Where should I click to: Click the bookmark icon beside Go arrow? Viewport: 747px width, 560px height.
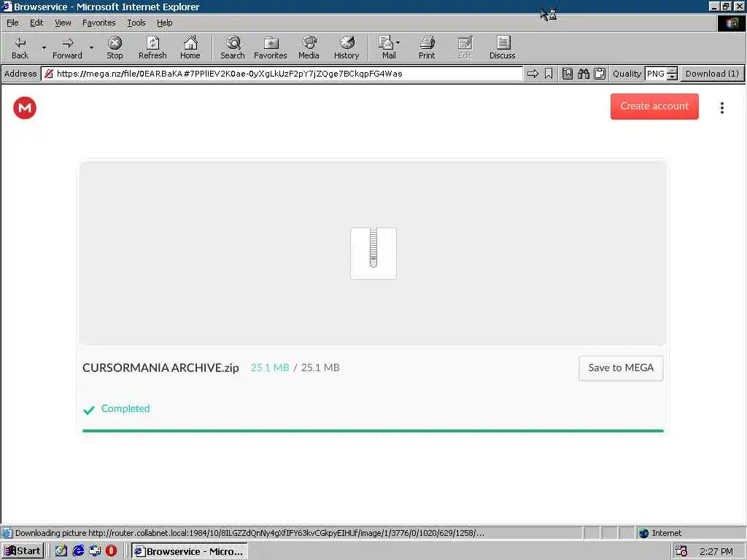tap(549, 74)
